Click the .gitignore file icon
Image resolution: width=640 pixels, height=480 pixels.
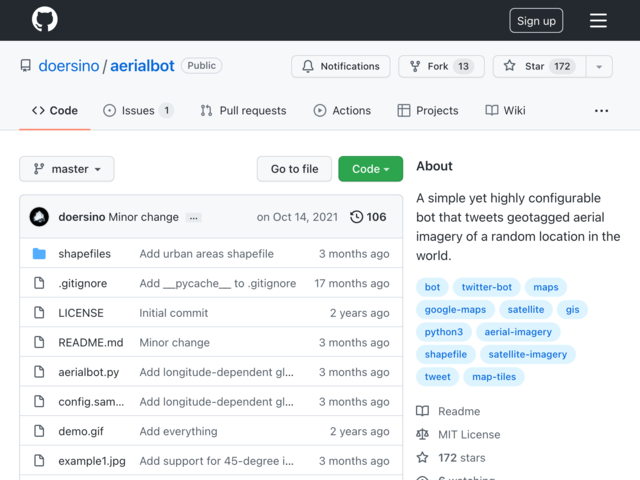point(39,283)
